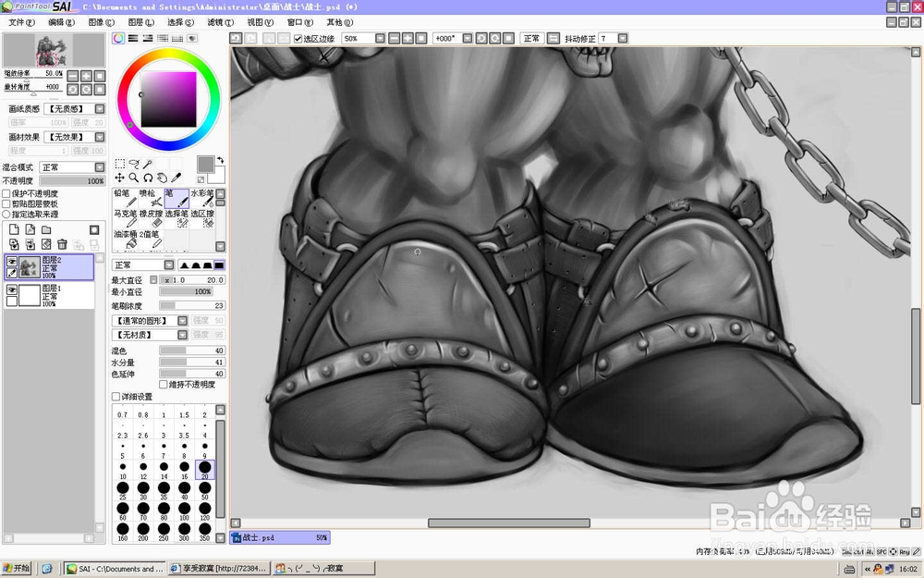Open the layer 混合模式 dropdown
This screenshot has height=578, width=924.
click(100, 167)
